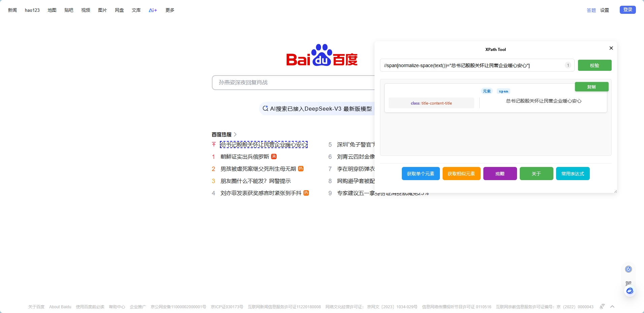Open the 百度热搜 hot search heading

click(222, 134)
